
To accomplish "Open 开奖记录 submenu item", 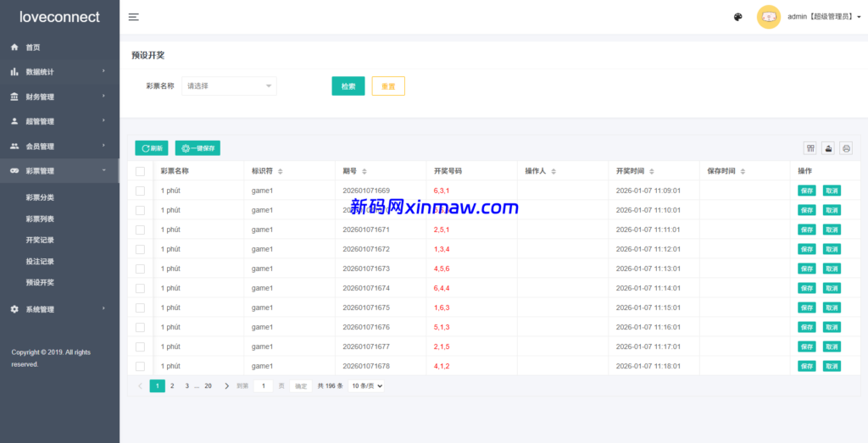I will (40, 240).
